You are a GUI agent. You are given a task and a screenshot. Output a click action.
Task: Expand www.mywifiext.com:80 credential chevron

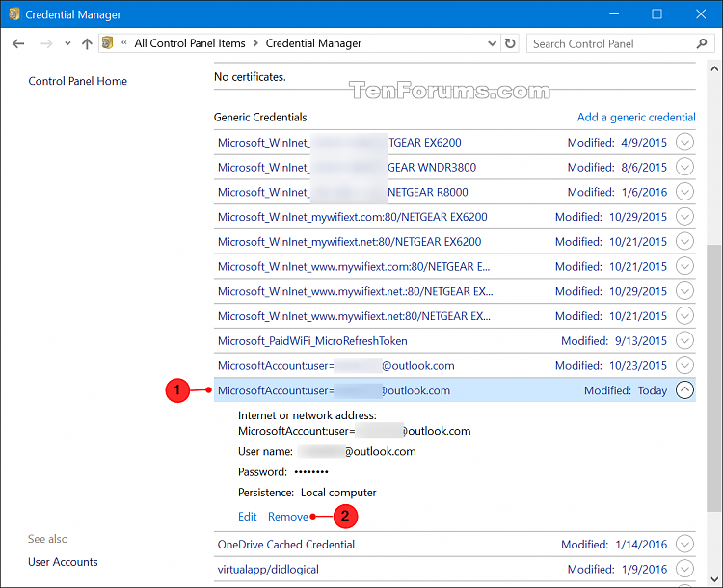coord(684,266)
